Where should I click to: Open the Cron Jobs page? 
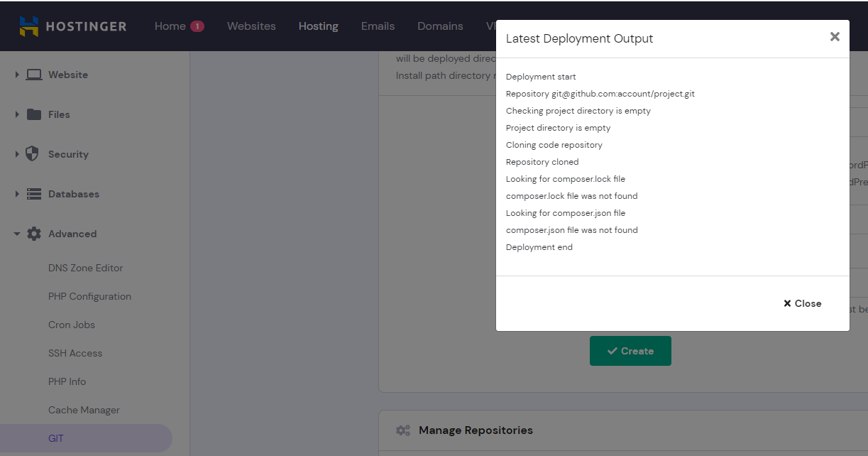pos(71,325)
